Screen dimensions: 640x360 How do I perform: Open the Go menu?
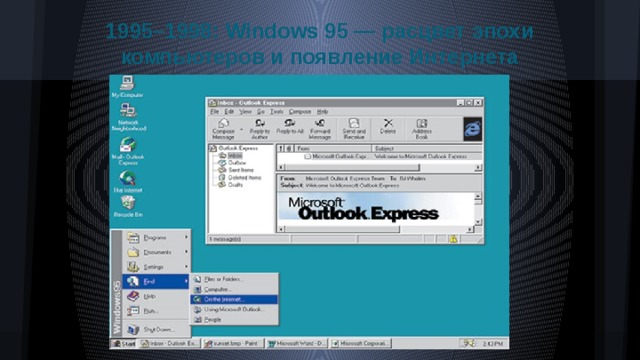pyautogui.click(x=260, y=111)
